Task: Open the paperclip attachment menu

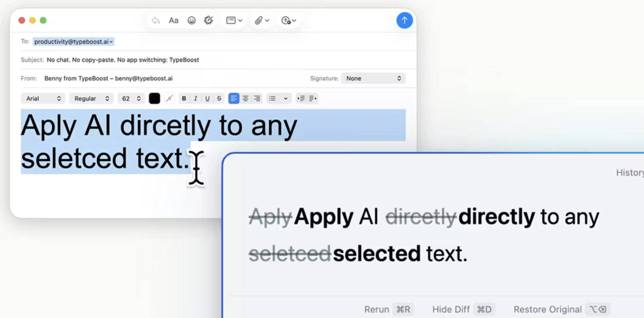Action: 262,21
